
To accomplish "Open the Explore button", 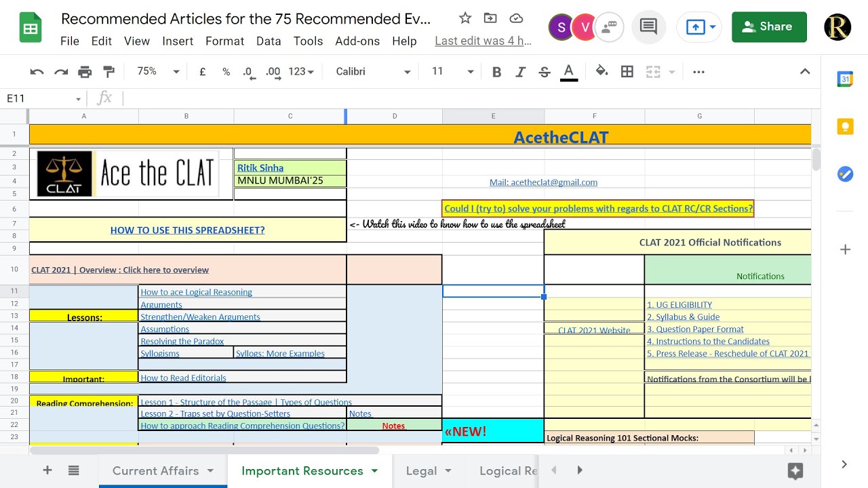I will click(795, 471).
